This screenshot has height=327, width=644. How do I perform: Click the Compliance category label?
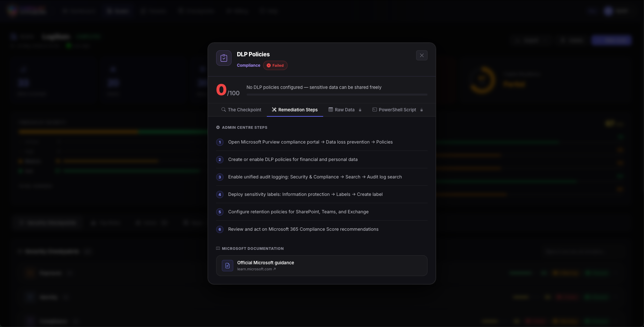pyautogui.click(x=248, y=65)
